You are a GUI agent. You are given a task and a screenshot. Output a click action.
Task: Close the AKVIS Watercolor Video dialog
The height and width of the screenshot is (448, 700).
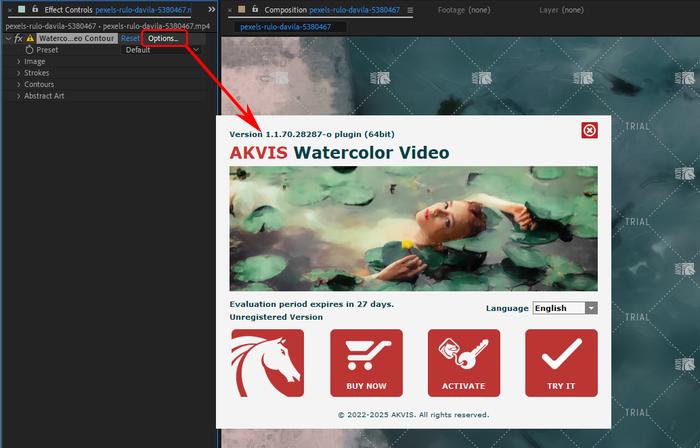(589, 130)
